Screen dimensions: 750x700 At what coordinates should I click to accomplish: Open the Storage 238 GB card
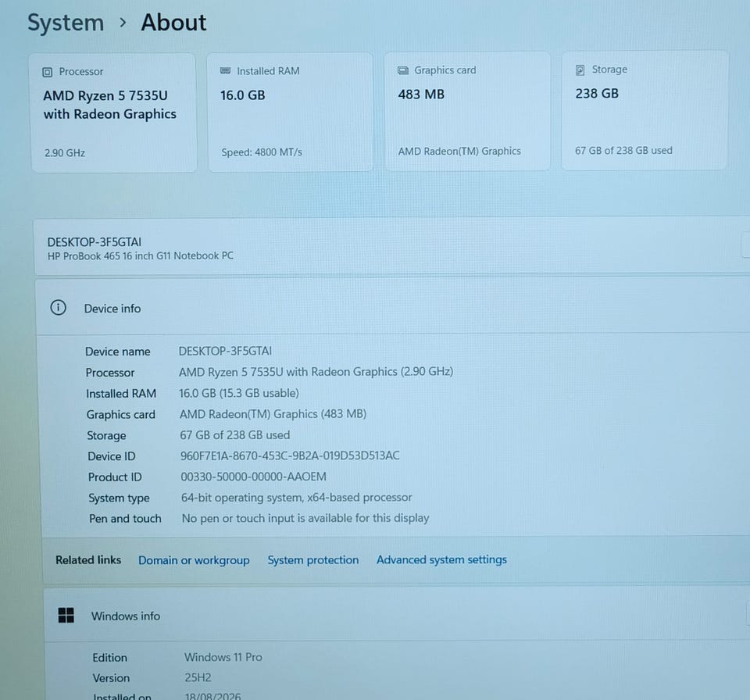645,110
